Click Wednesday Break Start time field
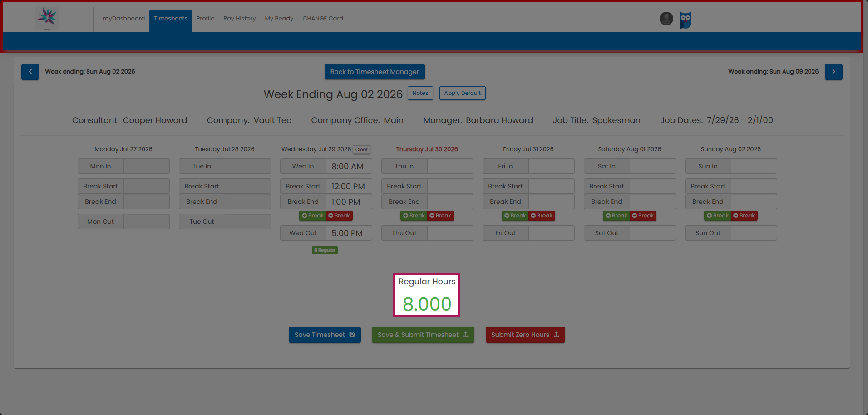Screen dimensions: 868x415 [349, 186]
